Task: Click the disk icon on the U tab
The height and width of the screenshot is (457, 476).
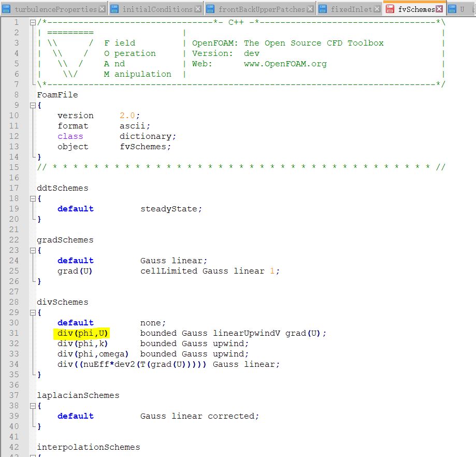Action: click(x=452, y=9)
